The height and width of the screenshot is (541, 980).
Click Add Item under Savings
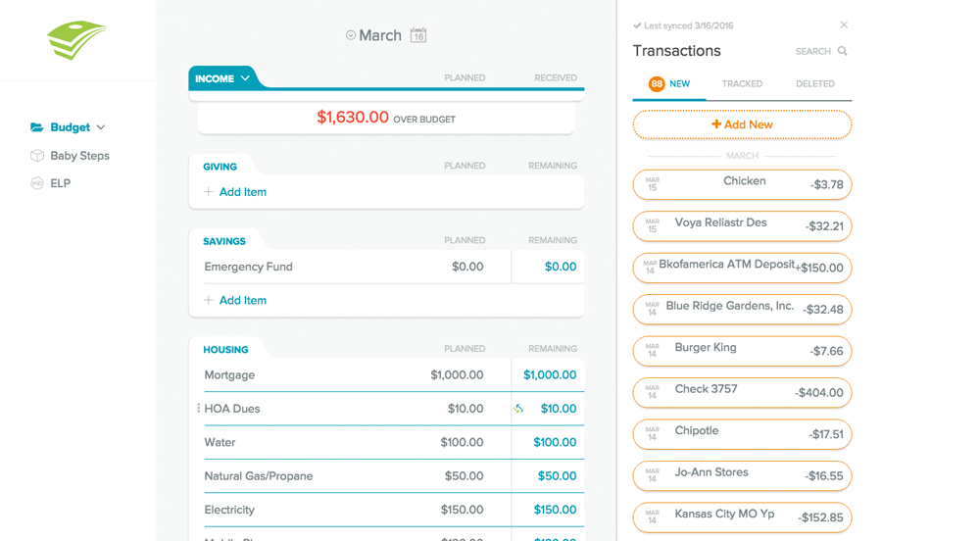(242, 300)
